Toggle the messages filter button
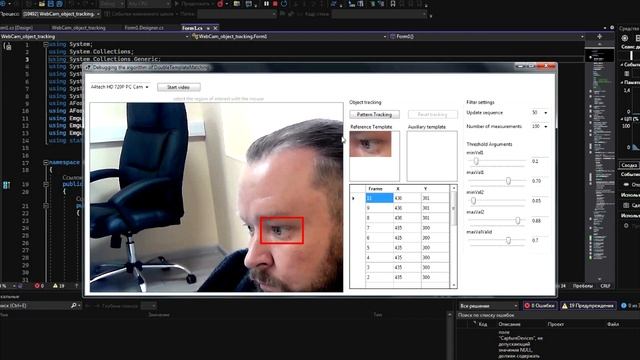Screen dimensions: 640x360 point(629,305)
